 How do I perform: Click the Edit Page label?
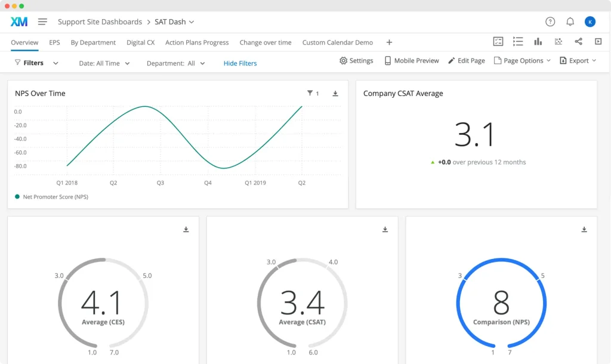pyautogui.click(x=471, y=60)
